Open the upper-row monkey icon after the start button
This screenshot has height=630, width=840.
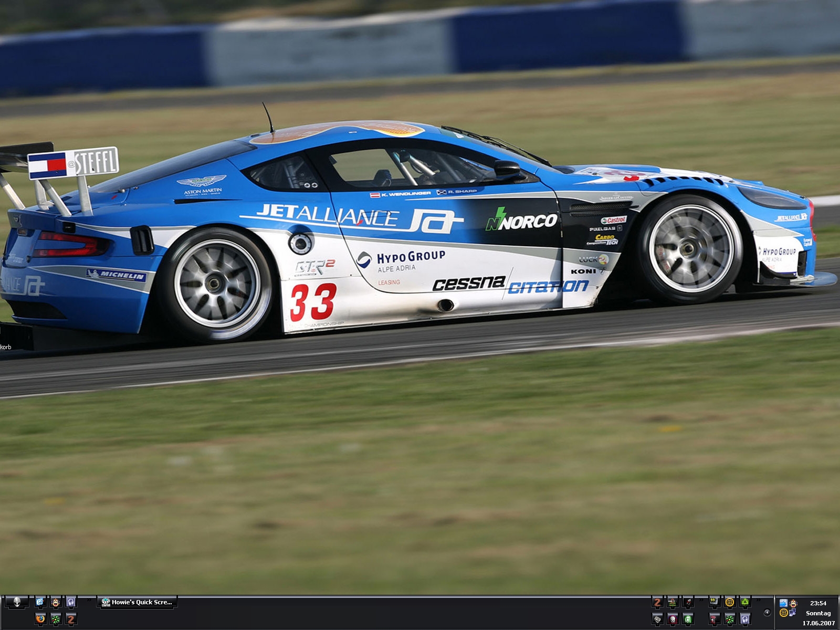55,602
